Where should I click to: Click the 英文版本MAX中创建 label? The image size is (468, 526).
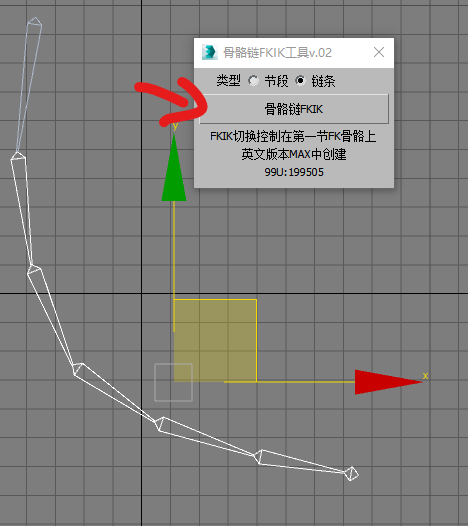pos(294,154)
